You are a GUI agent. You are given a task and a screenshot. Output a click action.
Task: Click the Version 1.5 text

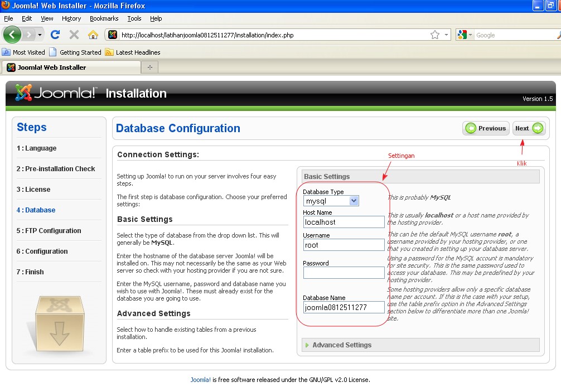(x=538, y=99)
